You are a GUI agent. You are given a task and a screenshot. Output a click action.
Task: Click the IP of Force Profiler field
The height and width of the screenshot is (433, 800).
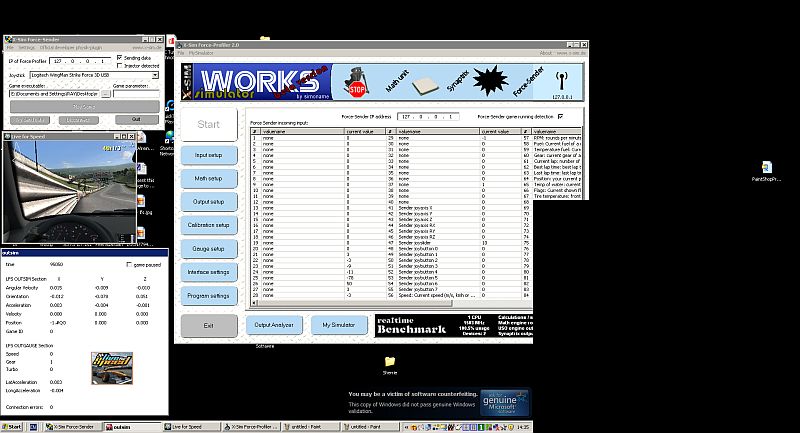[81, 61]
